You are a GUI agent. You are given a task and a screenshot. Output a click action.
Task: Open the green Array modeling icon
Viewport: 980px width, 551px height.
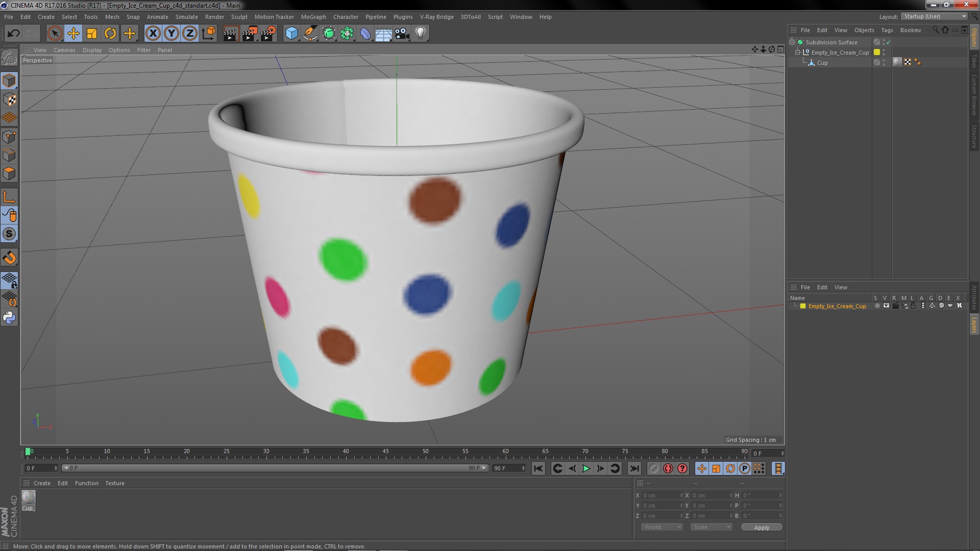click(347, 34)
